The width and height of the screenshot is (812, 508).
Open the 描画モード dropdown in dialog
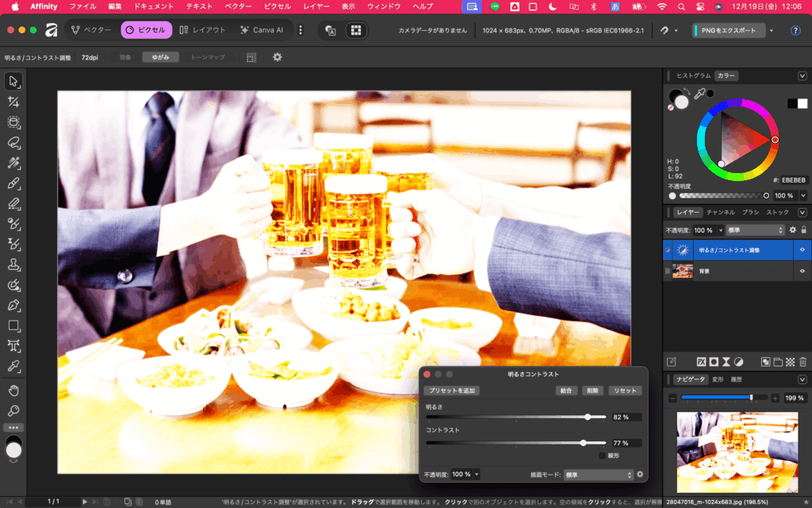(598, 475)
